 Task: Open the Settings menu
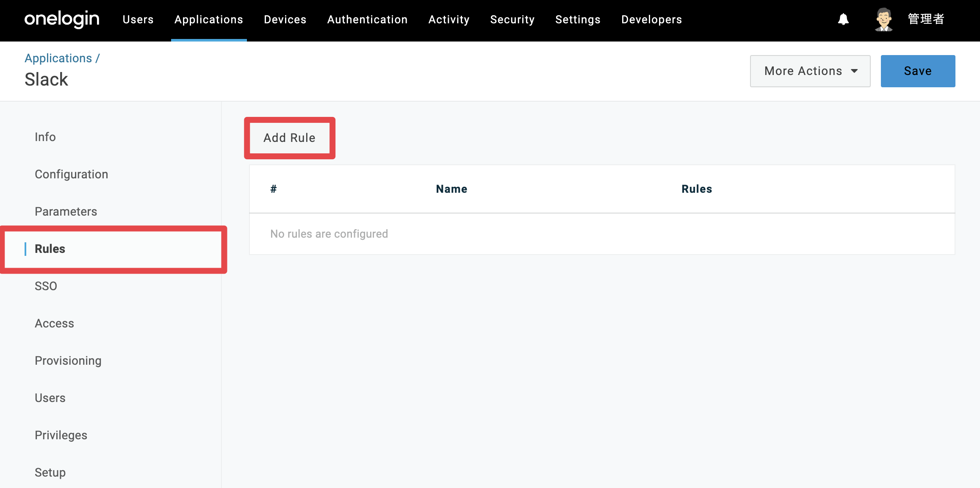pos(578,19)
